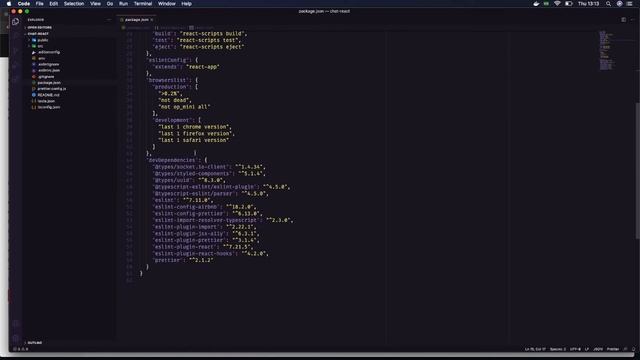Open the Explorer view in activity bar

tap(16, 22)
